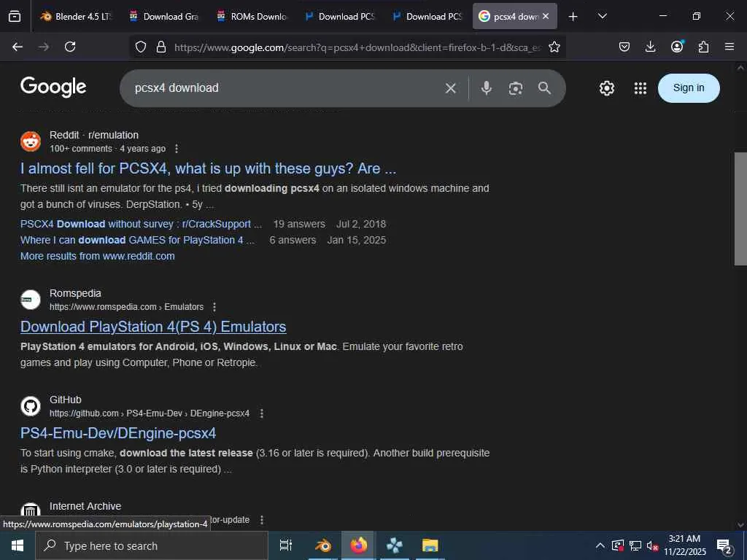Open Download PlayStation 4(PS 4) Emulators link
The width and height of the screenshot is (747, 560).
(x=153, y=327)
